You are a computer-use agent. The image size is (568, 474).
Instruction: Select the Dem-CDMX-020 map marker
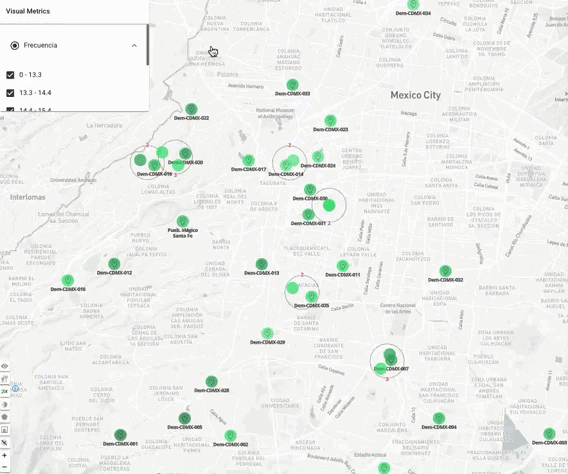click(185, 153)
